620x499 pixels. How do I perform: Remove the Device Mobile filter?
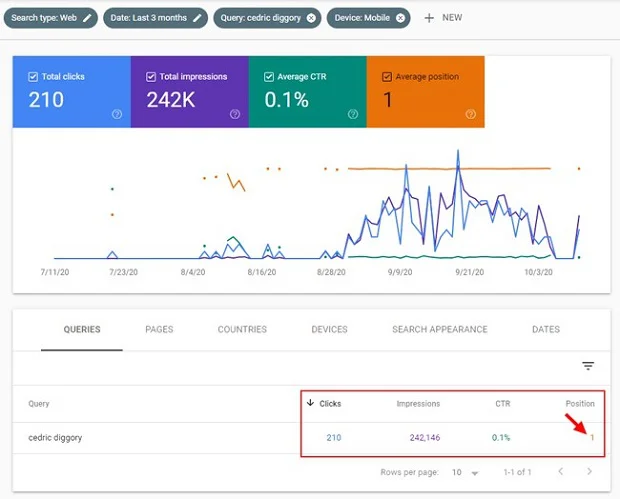[400, 18]
